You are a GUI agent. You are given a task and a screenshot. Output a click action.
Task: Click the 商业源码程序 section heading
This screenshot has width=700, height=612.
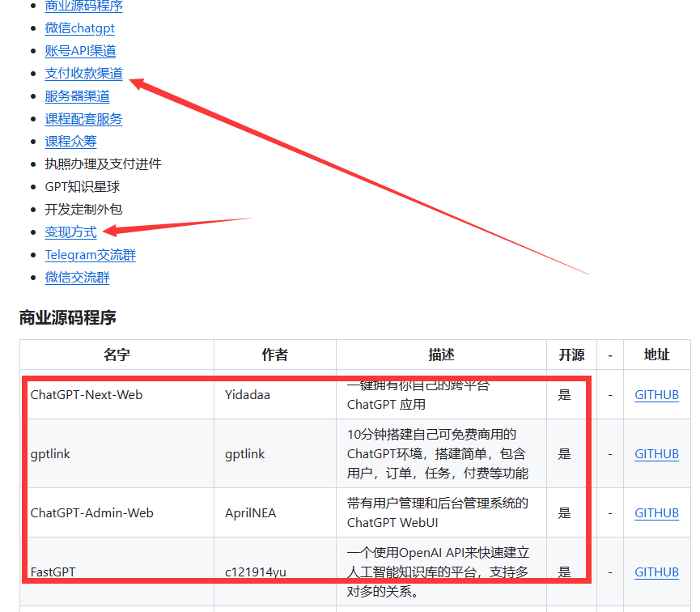pyautogui.click(x=67, y=318)
